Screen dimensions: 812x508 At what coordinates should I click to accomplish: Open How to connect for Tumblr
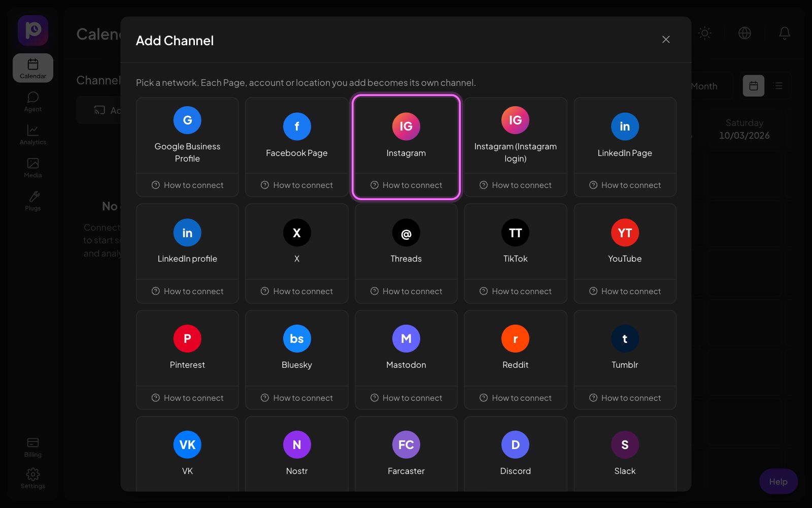click(x=625, y=398)
